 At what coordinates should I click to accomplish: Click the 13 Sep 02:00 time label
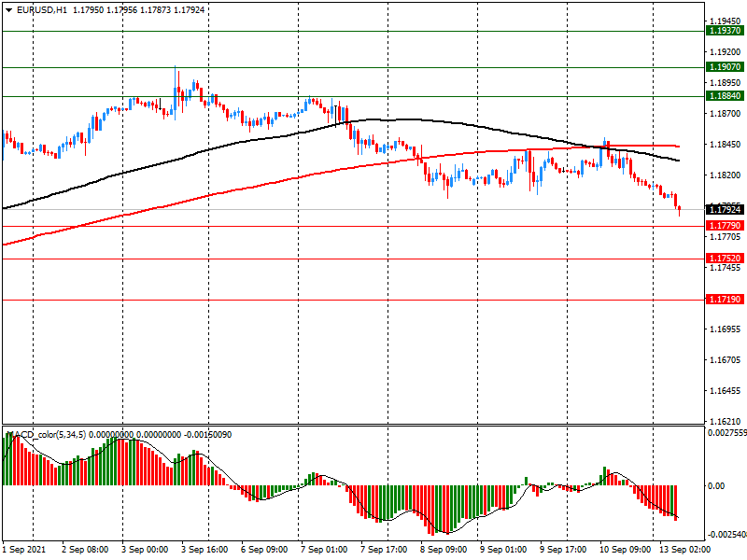[x=684, y=550]
